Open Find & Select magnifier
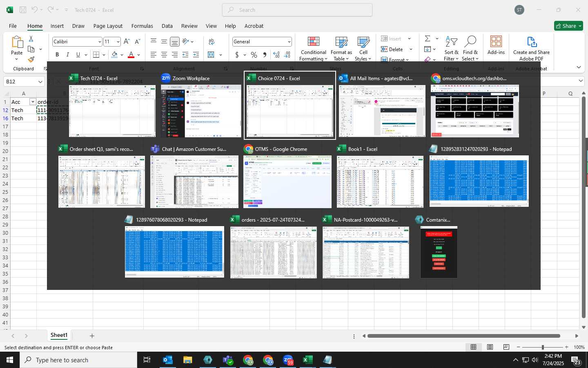This screenshot has height=368, width=588. tap(470, 49)
